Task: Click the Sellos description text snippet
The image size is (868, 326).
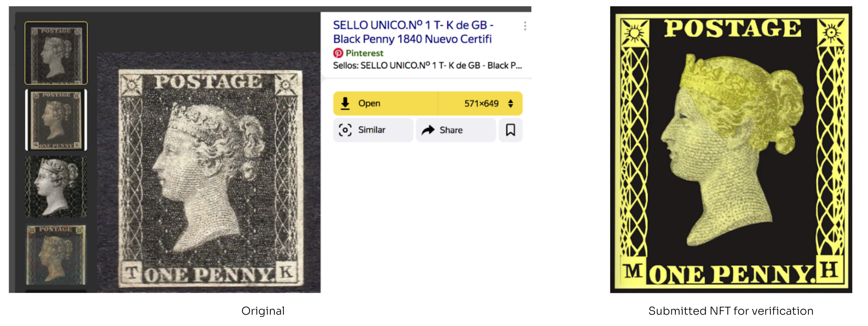Action: (x=427, y=66)
